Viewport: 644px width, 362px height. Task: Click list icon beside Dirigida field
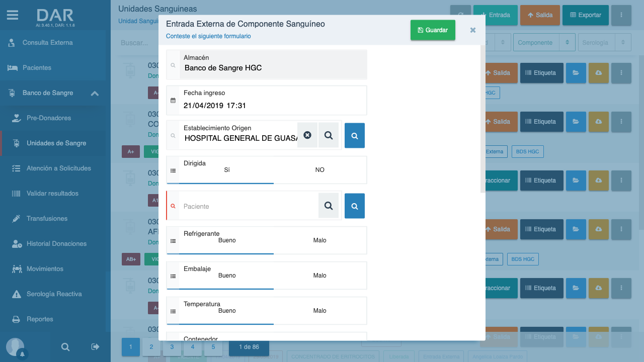click(x=173, y=170)
